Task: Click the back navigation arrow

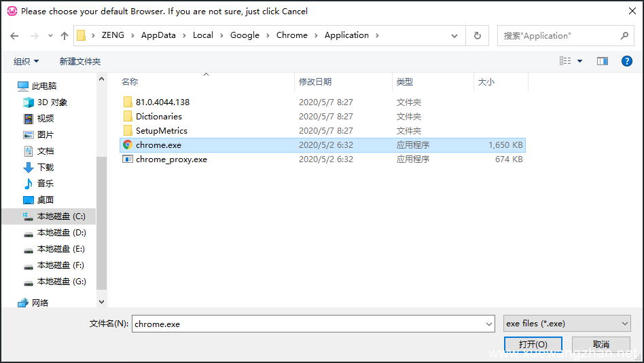Action: click(15, 35)
